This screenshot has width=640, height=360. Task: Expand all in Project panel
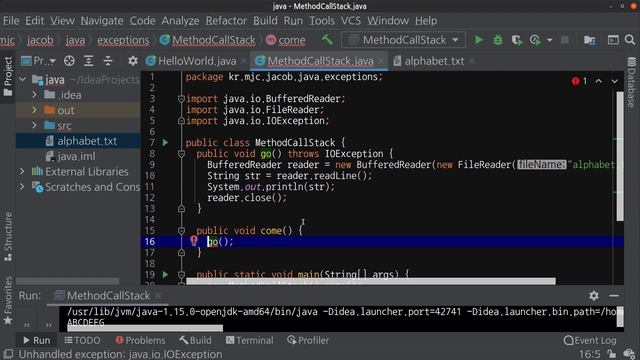(x=89, y=61)
